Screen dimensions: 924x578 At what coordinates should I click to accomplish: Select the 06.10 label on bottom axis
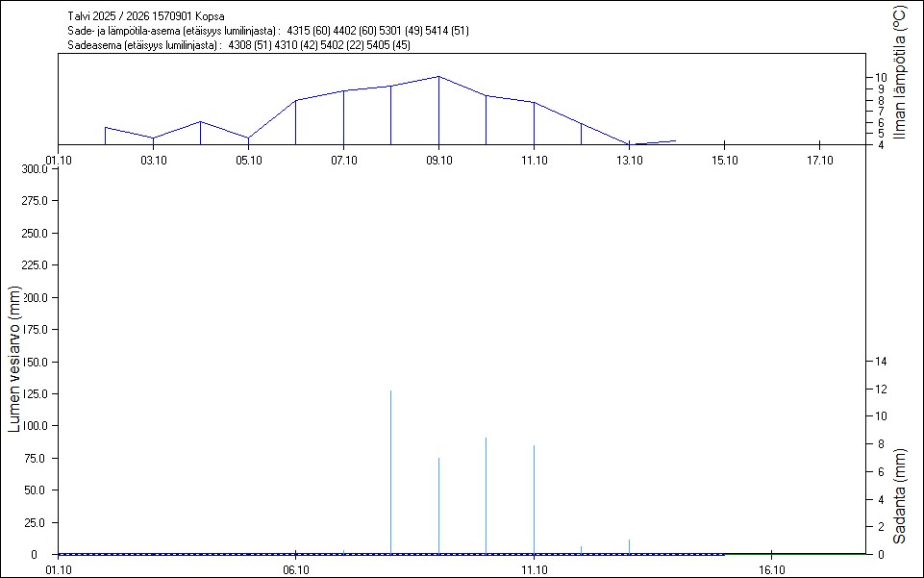295,569
